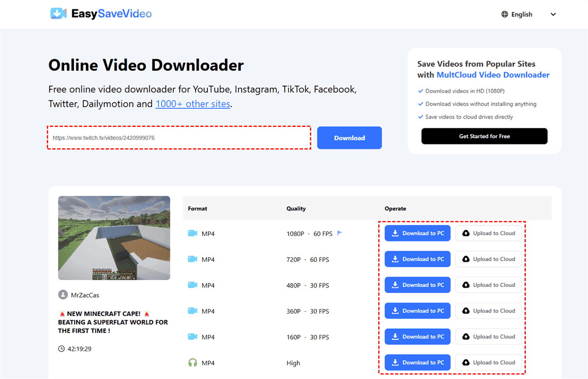
Task: Click Download videos in HD (1080P) text
Action: tap(465, 91)
